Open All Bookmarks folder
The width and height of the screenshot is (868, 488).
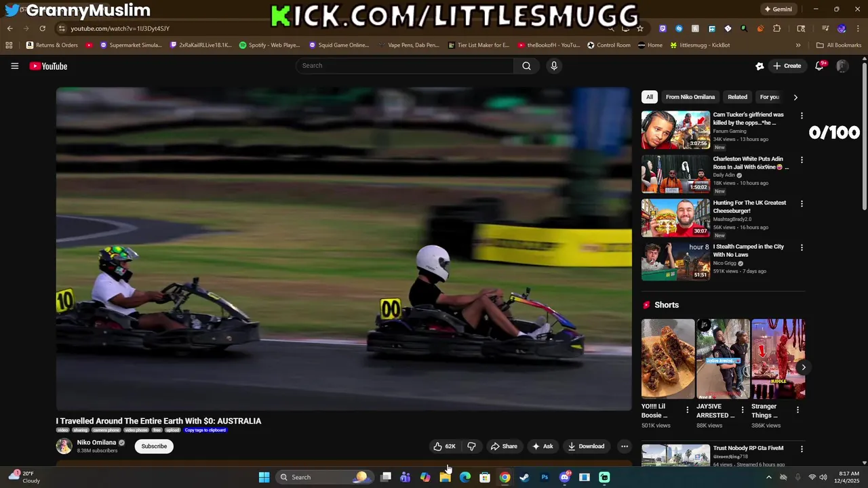pos(839,45)
